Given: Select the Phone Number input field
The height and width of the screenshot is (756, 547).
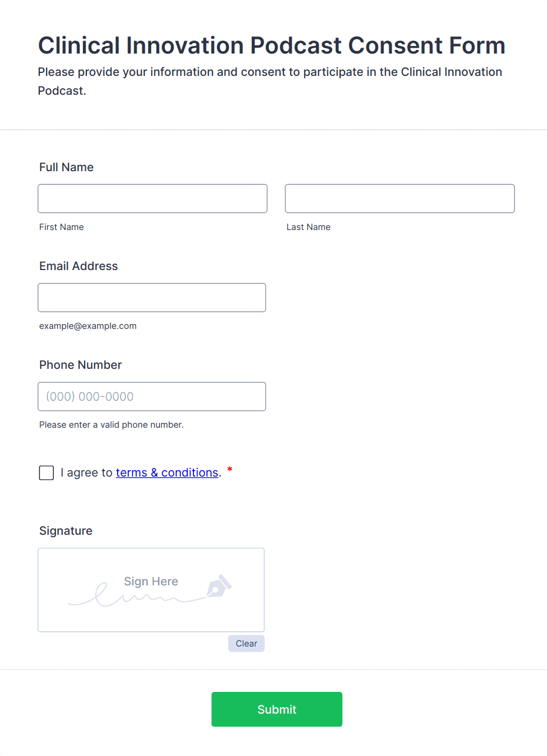Looking at the screenshot, I should (x=152, y=397).
